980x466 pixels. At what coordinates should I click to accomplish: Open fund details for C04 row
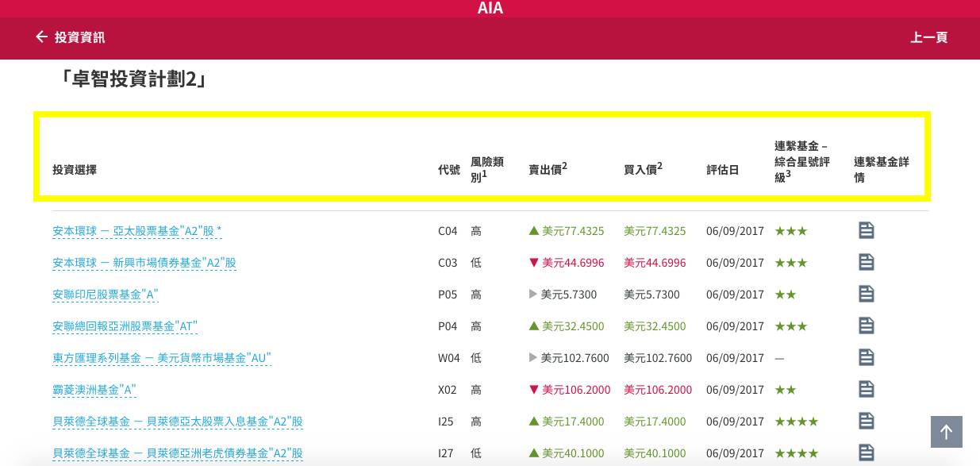click(867, 230)
